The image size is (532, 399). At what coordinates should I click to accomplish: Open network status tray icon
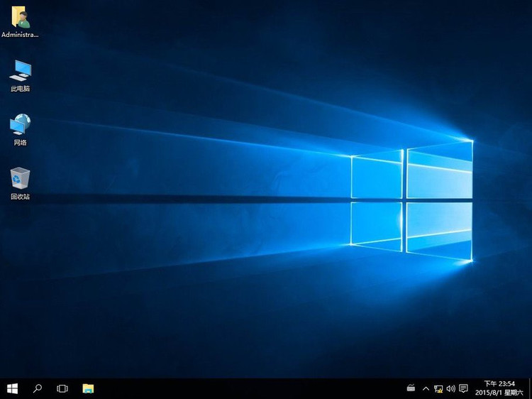tap(438, 388)
